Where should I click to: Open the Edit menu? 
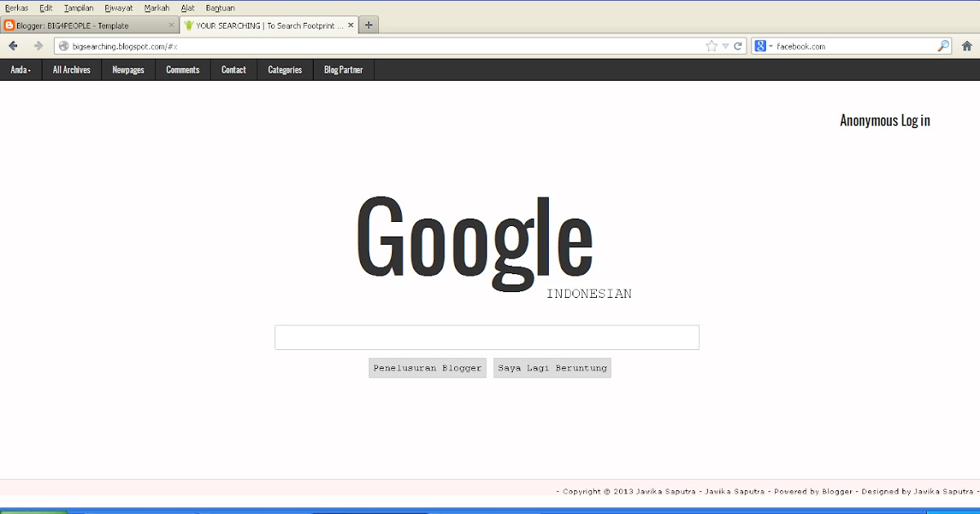click(x=46, y=7)
